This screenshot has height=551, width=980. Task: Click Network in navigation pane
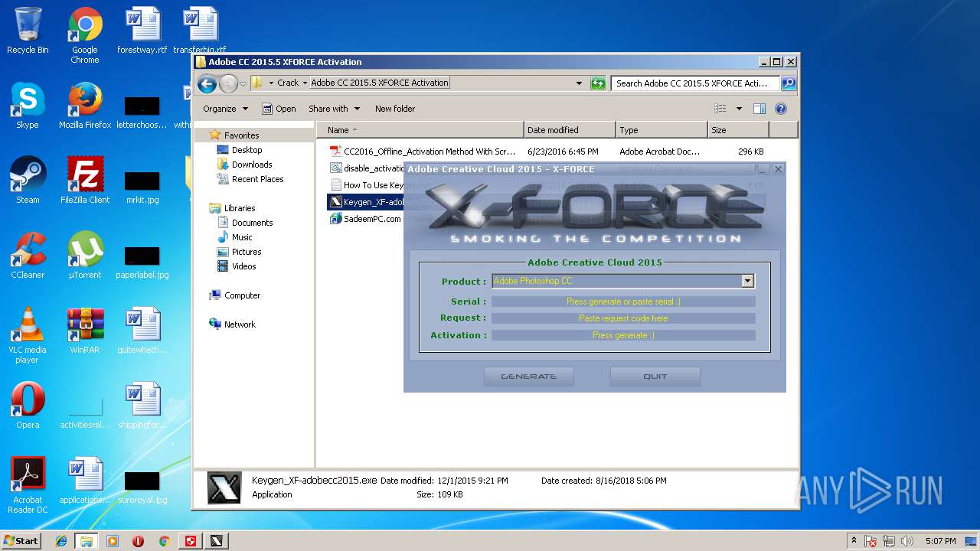[240, 324]
